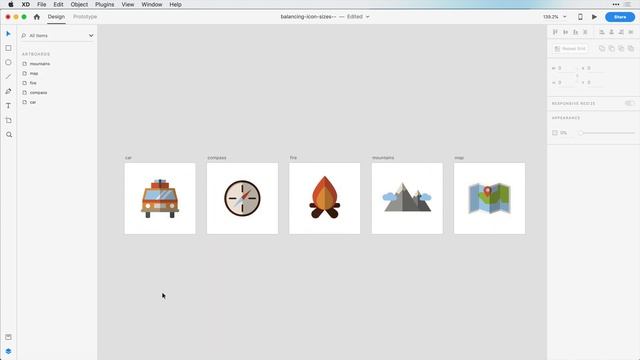Screen dimensions: 640x360
Task: Click the align center horizontally icon
Action: [611, 32]
